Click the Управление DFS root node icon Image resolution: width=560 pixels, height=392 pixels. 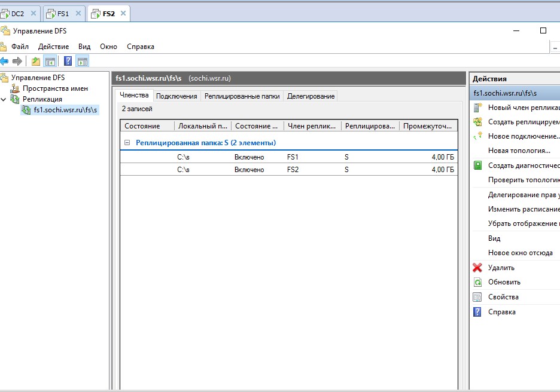click(5, 78)
